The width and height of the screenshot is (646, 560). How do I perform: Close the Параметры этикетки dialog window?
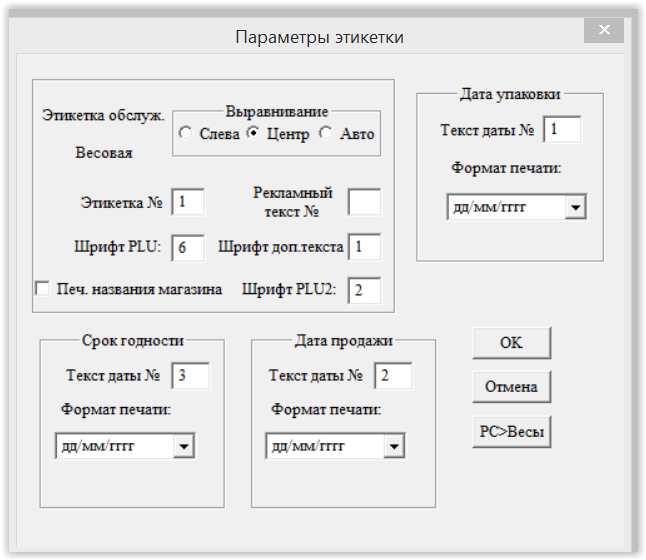(605, 31)
